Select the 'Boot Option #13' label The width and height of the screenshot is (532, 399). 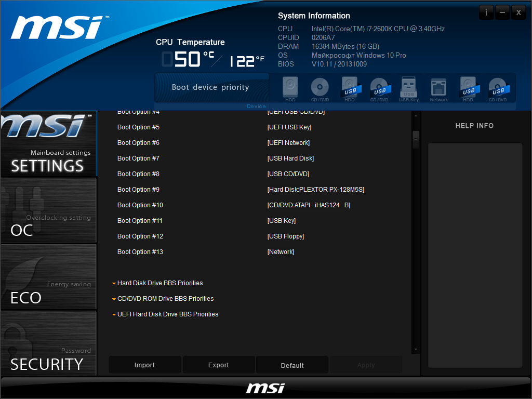click(140, 252)
